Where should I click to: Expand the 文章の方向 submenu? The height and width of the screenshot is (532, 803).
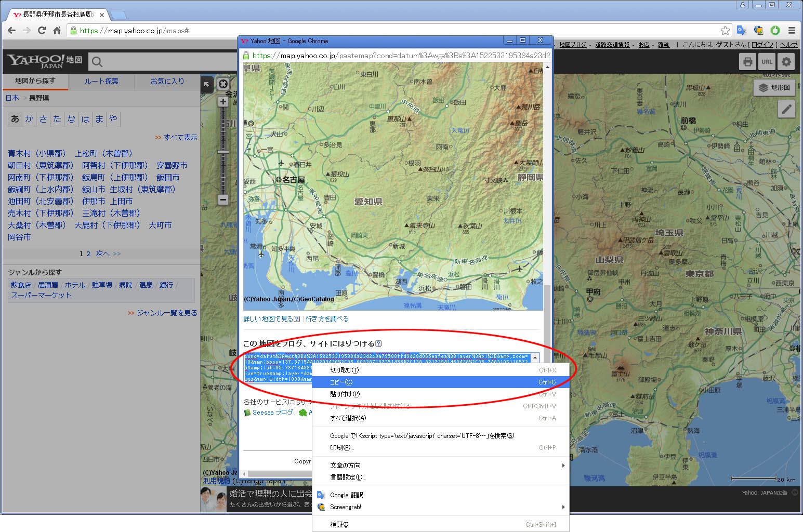pos(441,465)
